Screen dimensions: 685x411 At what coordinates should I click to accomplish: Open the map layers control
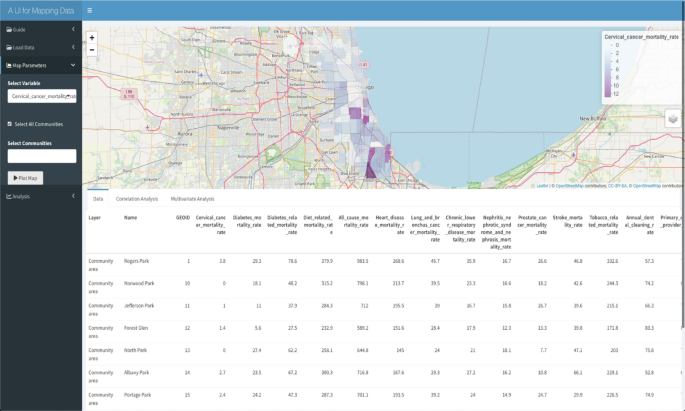click(x=673, y=118)
